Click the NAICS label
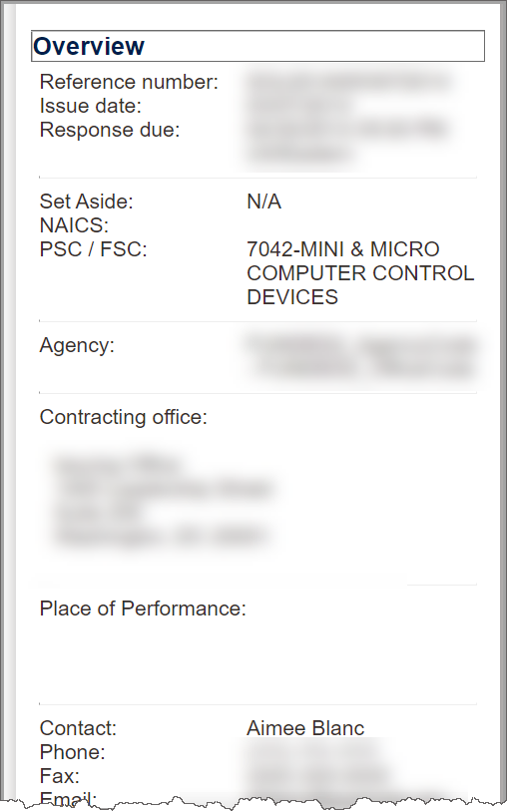Screen dimensions: 507x812 74,225
